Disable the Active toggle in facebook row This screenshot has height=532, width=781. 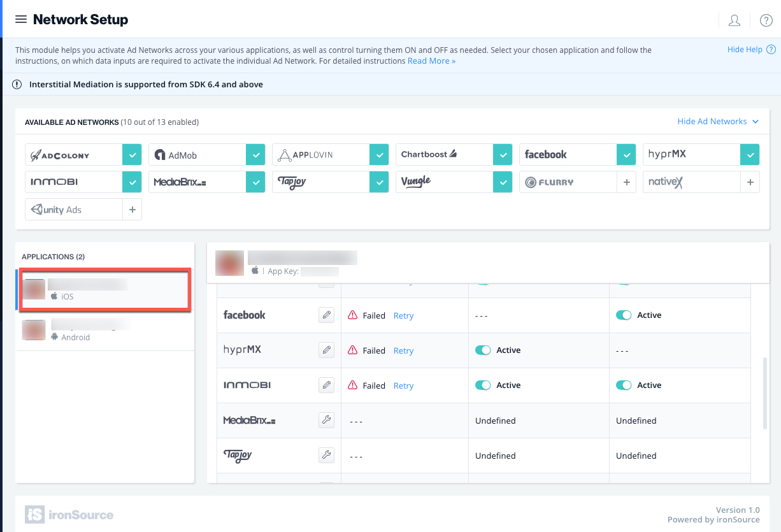(x=624, y=315)
